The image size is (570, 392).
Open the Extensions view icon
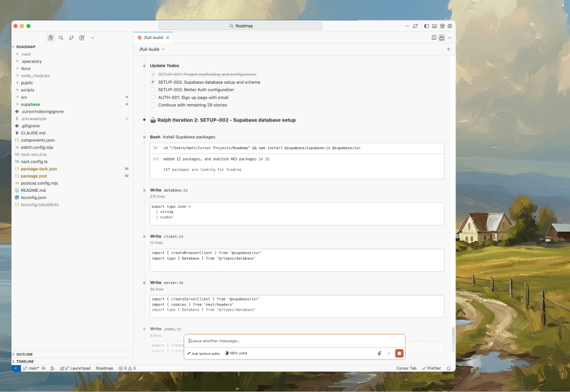click(x=82, y=38)
